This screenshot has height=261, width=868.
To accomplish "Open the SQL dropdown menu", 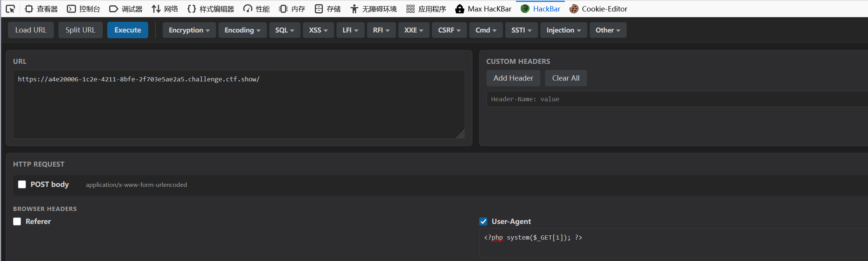I will 284,30.
